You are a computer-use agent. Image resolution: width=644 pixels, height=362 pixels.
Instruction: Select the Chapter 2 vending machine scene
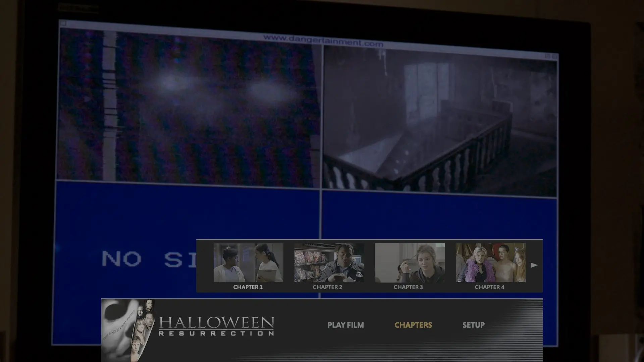[329, 264]
